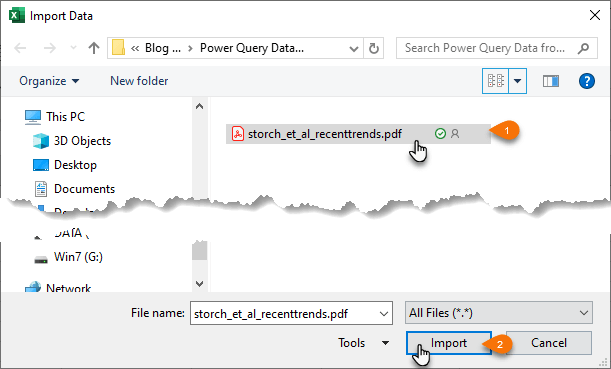Screen dimensions: 611x369
Task: Expand the File name suggestions dropdown
Action: (x=383, y=313)
